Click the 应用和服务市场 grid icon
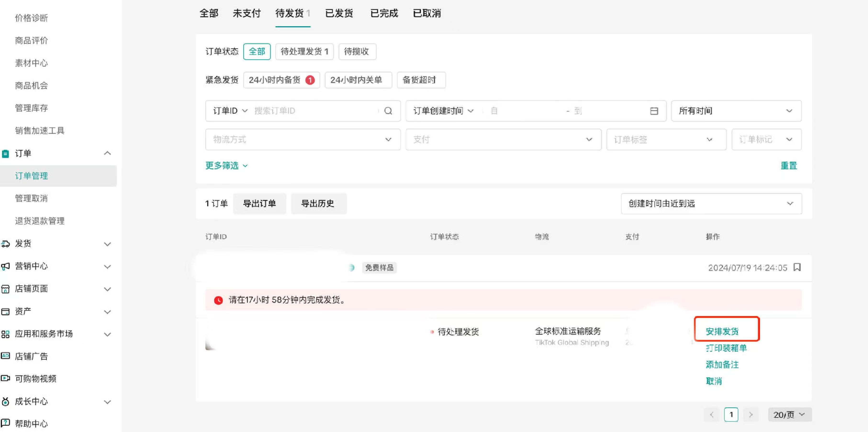Viewport: 868px width, 432px height. pyautogui.click(x=6, y=334)
